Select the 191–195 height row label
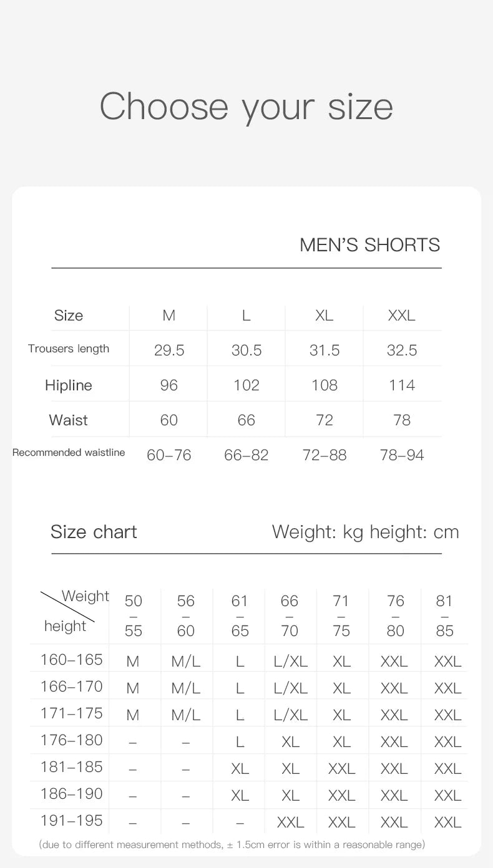The image size is (493, 868). point(72,821)
